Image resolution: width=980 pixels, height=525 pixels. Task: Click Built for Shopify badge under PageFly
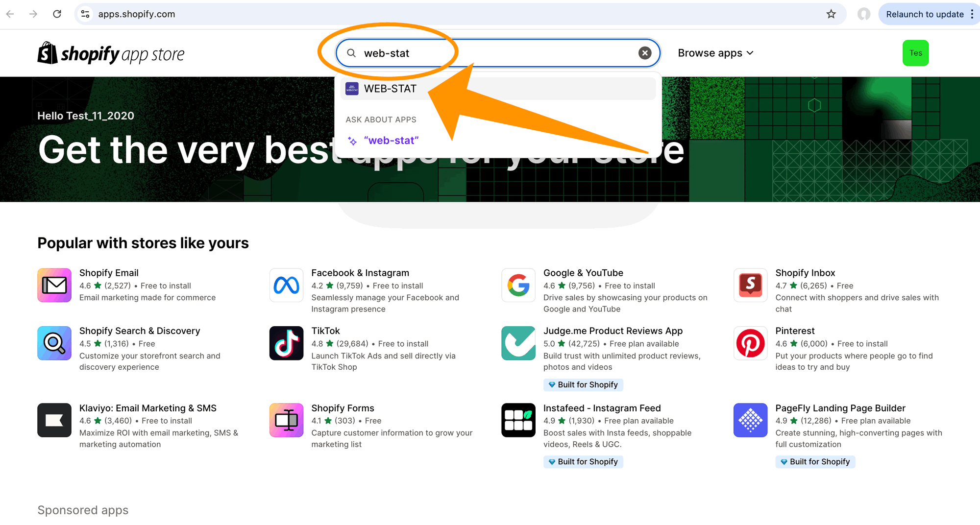coord(815,462)
